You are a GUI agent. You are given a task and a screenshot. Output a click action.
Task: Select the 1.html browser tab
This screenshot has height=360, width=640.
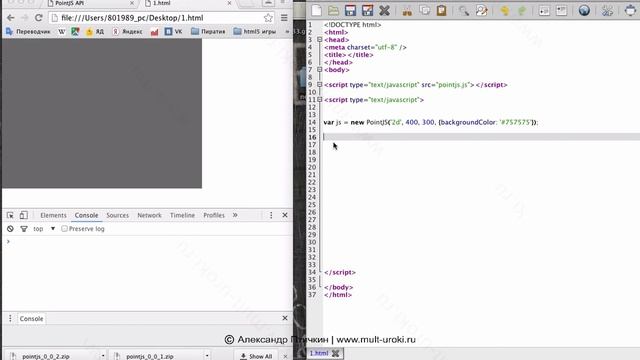[x=189, y=3]
